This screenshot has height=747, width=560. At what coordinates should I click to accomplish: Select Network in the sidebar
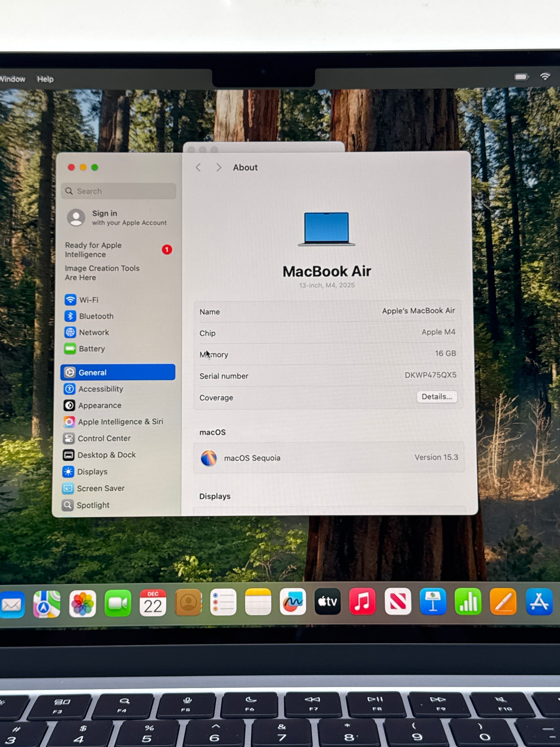pyautogui.click(x=94, y=332)
